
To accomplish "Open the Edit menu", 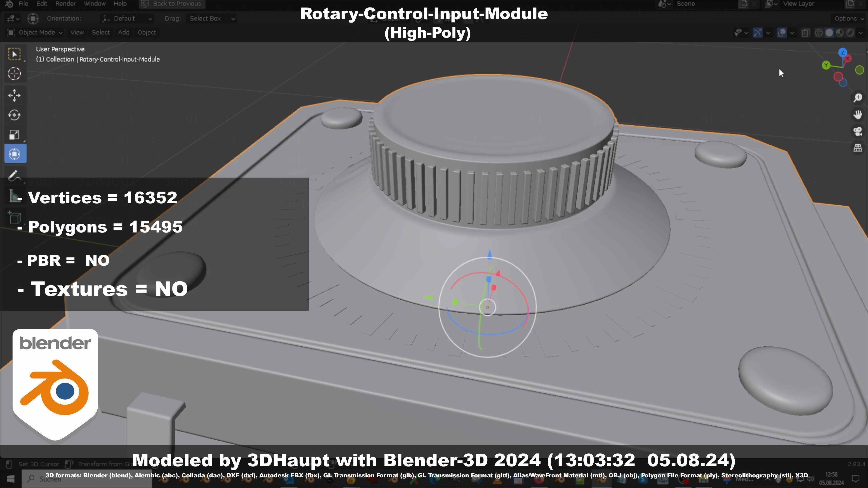I will click(42, 4).
